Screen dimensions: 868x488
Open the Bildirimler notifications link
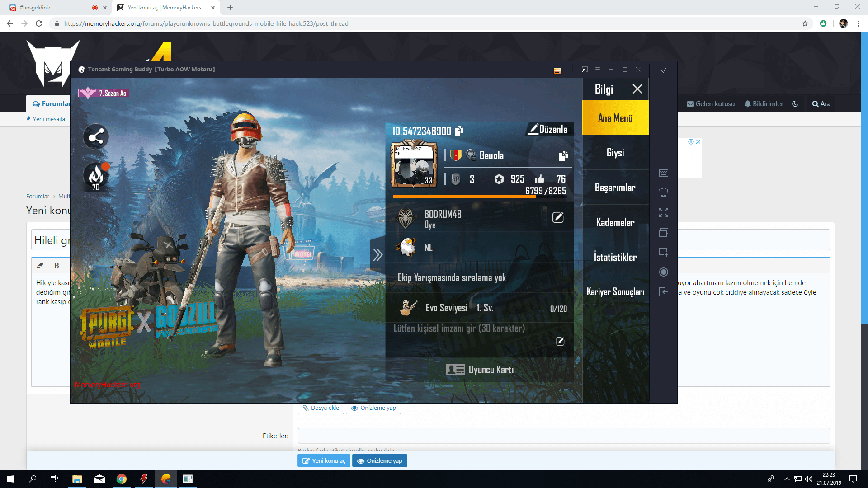[764, 104]
